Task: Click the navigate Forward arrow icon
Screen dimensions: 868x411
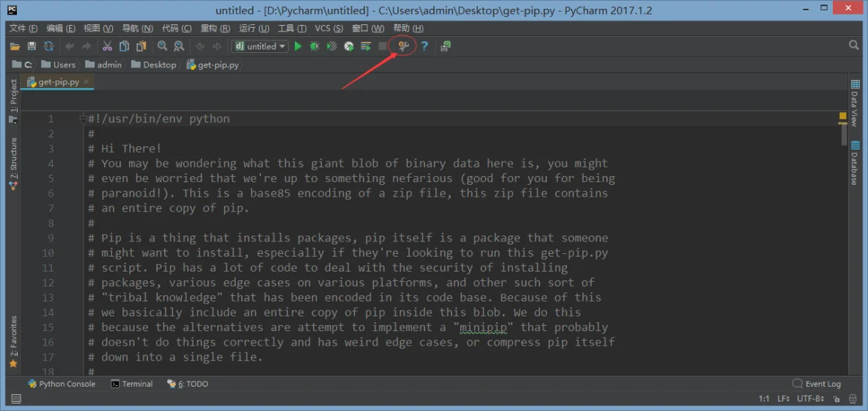Action: (x=217, y=46)
